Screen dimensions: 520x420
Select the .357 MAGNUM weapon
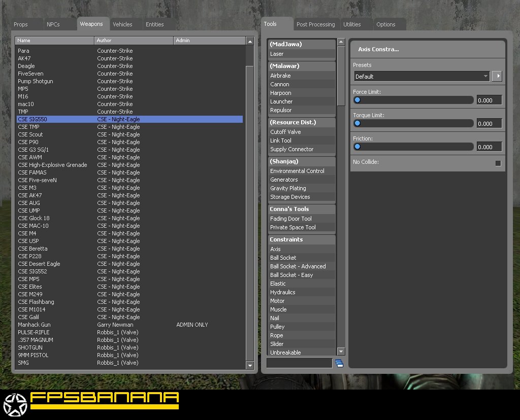[129, 340]
